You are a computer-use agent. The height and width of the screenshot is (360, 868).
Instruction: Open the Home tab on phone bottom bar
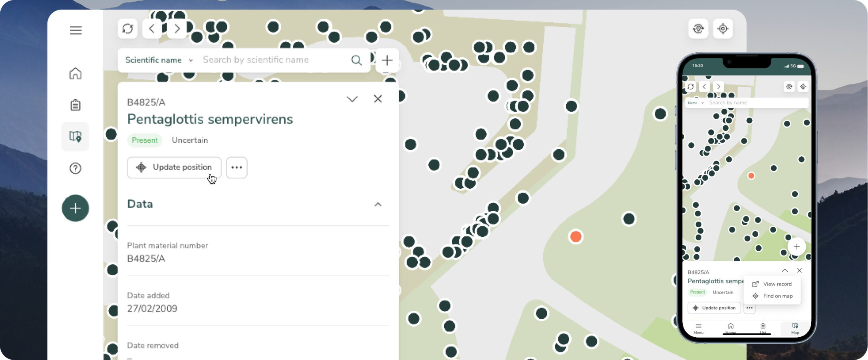[x=731, y=328]
